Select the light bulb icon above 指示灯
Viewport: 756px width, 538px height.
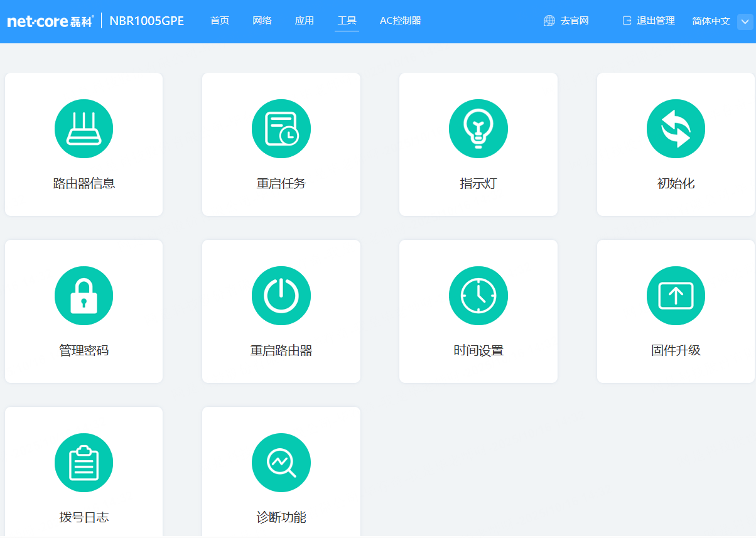[x=478, y=129]
